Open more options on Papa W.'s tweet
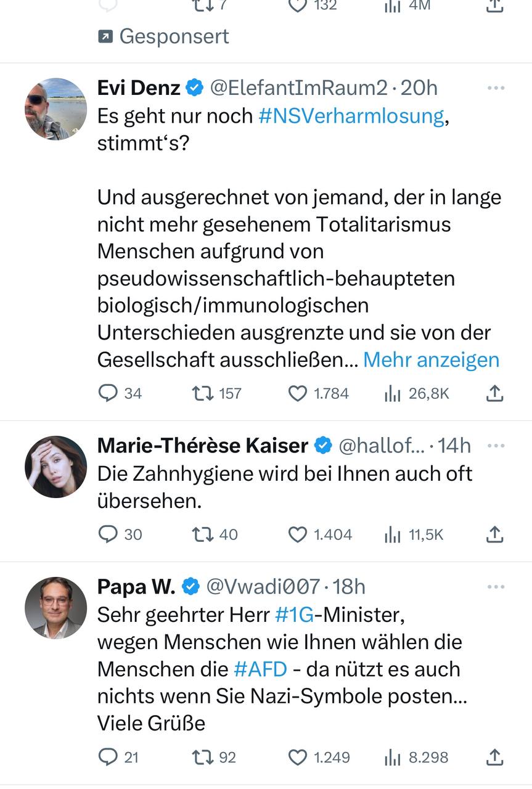This screenshot has height=789, width=532. 496,587
